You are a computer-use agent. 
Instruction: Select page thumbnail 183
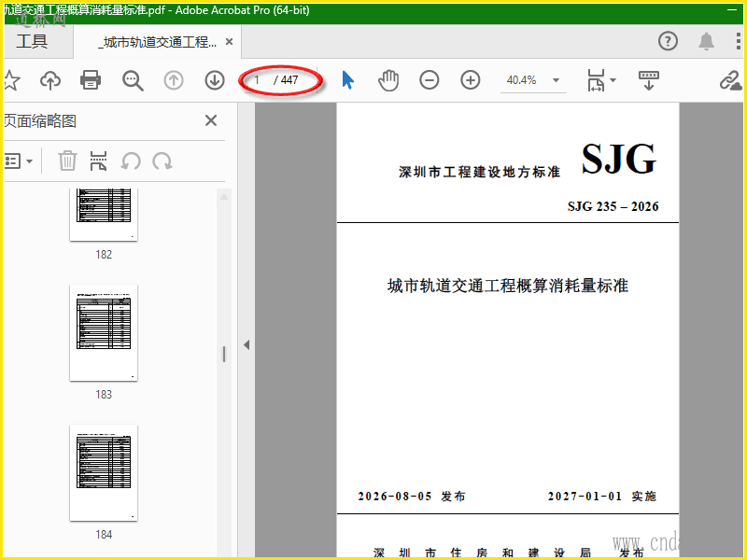104,333
